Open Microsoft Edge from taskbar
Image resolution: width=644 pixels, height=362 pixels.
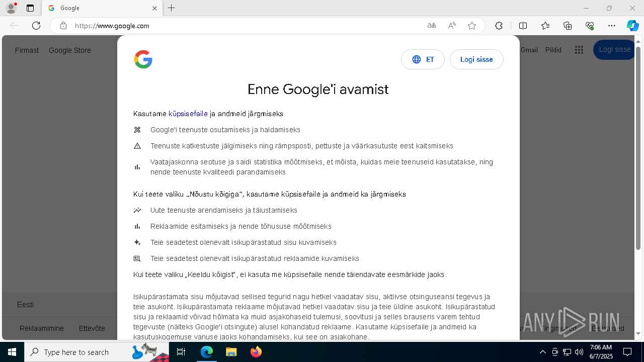pyautogui.click(x=207, y=352)
